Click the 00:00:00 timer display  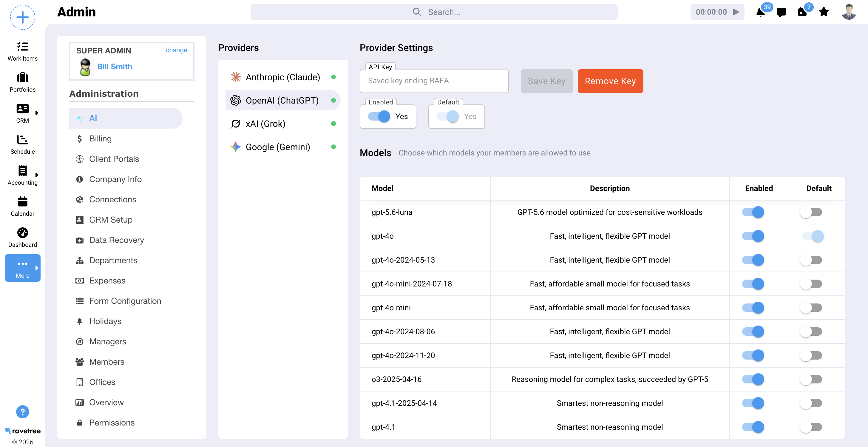(711, 12)
